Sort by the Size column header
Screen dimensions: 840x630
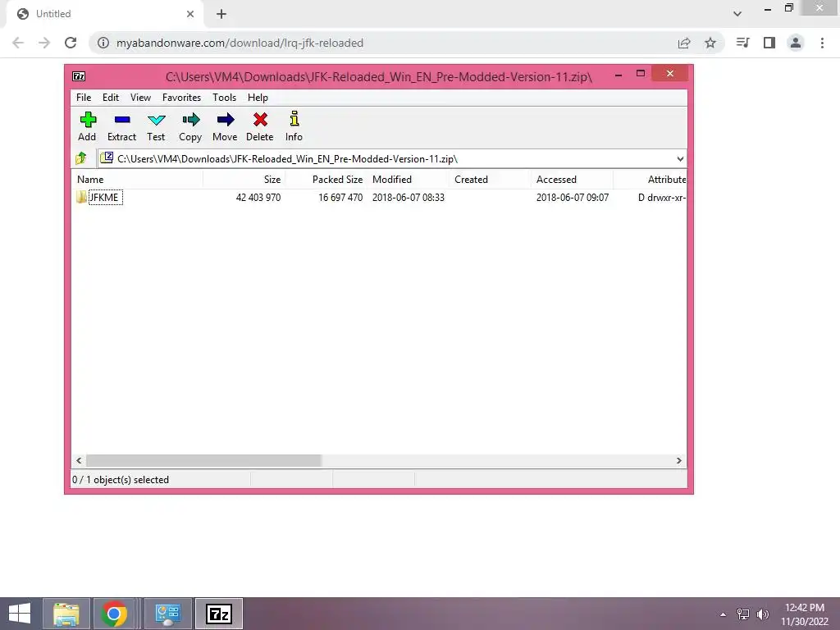(244, 180)
